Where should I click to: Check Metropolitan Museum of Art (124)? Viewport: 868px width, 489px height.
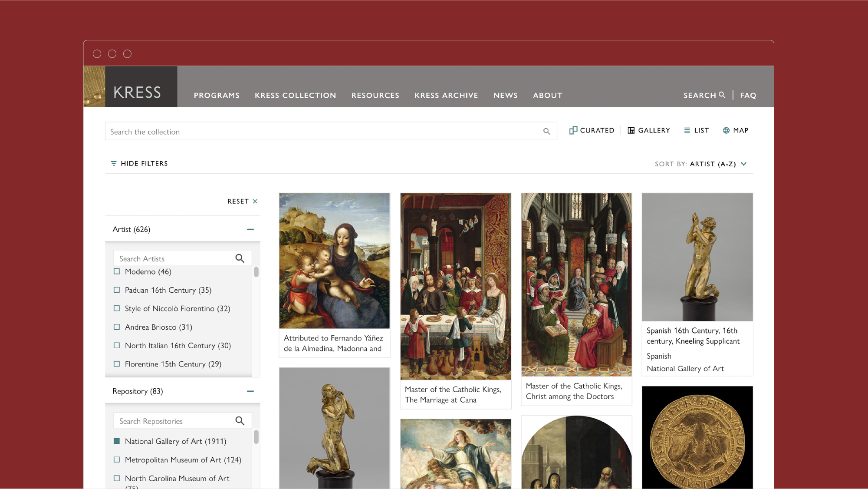tap(117, 459)
